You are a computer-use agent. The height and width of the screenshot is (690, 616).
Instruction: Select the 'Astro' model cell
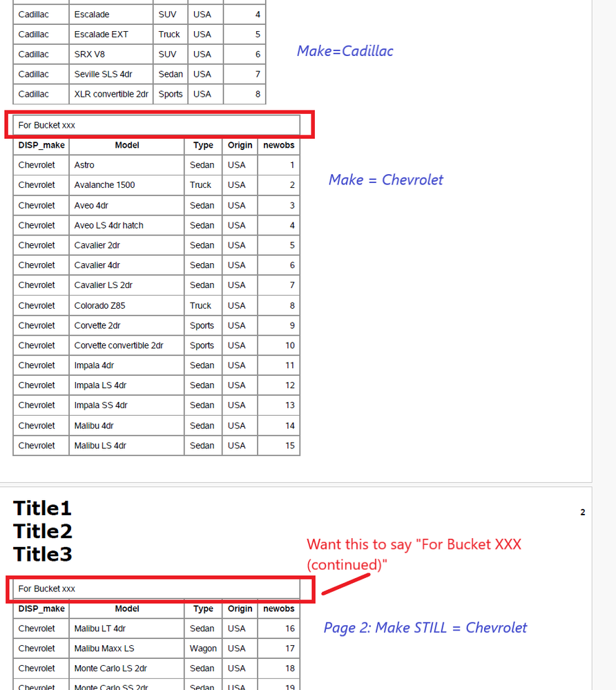click(x=126, y=165)
